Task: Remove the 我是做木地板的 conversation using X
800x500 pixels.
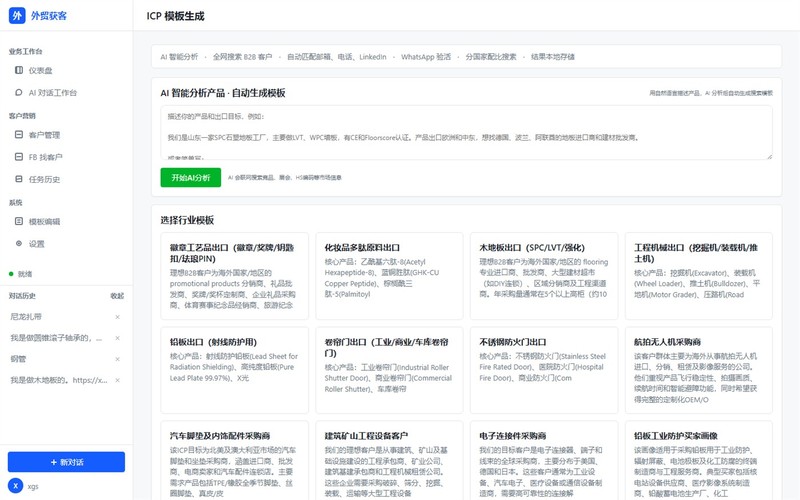Action: (117, 380)
